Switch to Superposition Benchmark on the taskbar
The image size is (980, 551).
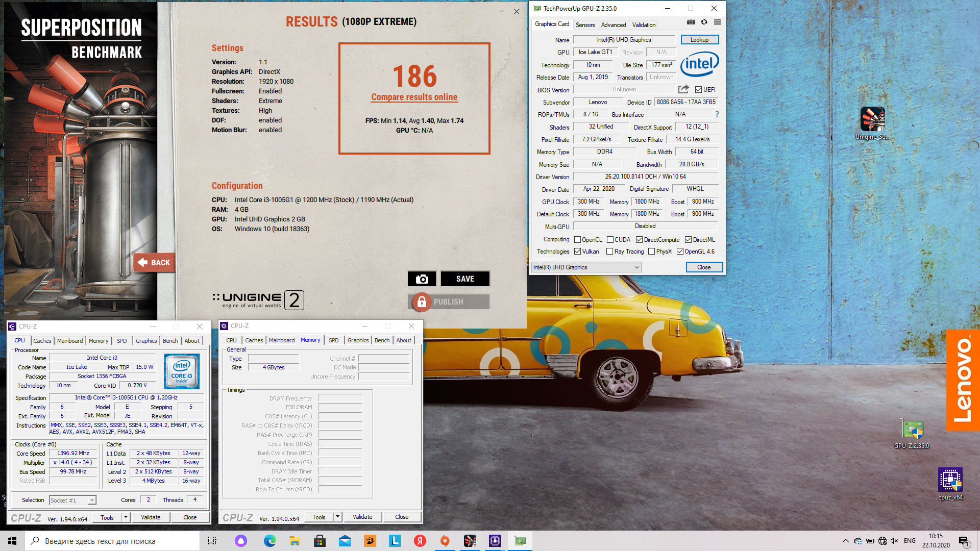[x=470, y=541]
